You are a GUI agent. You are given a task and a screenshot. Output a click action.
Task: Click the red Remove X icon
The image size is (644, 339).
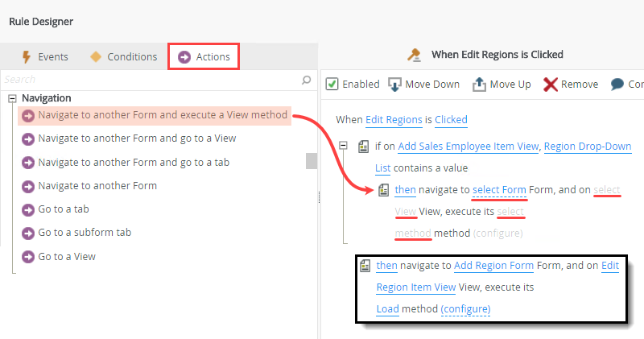pos(551,84)
